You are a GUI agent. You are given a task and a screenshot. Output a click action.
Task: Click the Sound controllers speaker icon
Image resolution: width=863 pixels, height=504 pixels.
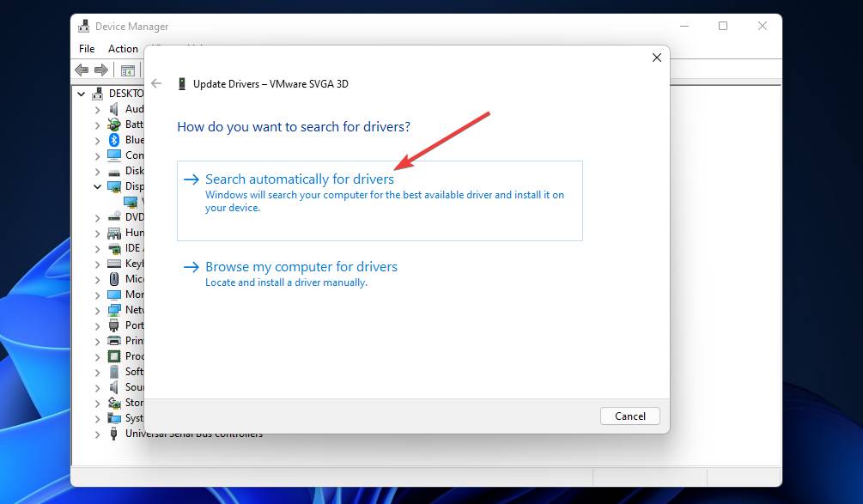click(114, 387)
